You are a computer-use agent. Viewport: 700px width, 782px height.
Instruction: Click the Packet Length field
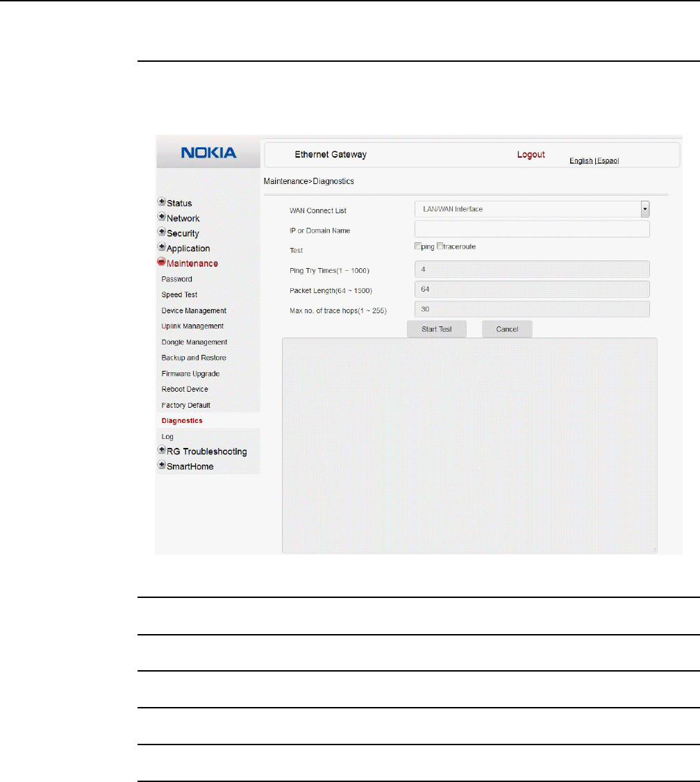click(x=532, y=290)
